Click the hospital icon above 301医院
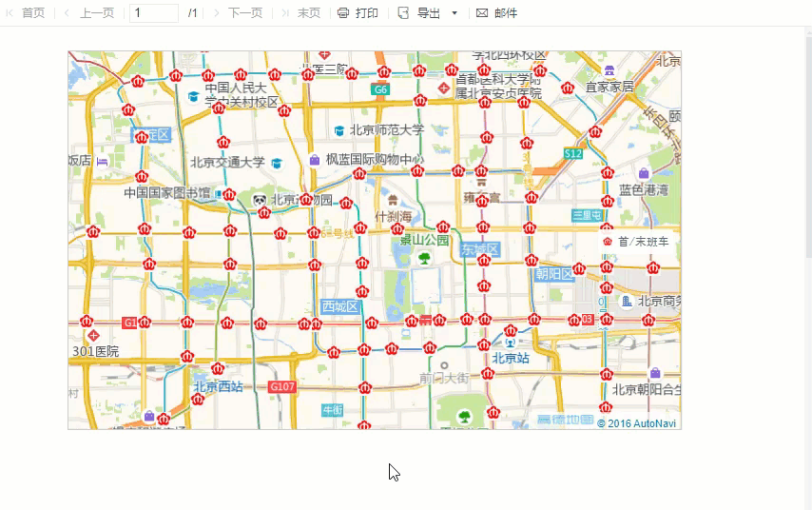This screenshot has height=510, width=812. coord(94,335)
